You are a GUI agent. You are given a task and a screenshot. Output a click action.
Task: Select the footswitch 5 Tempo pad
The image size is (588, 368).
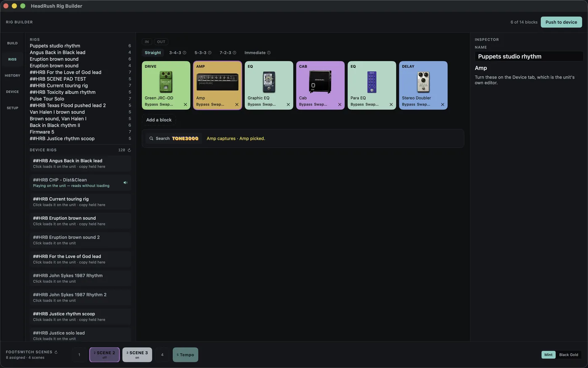tap(186, 355)
